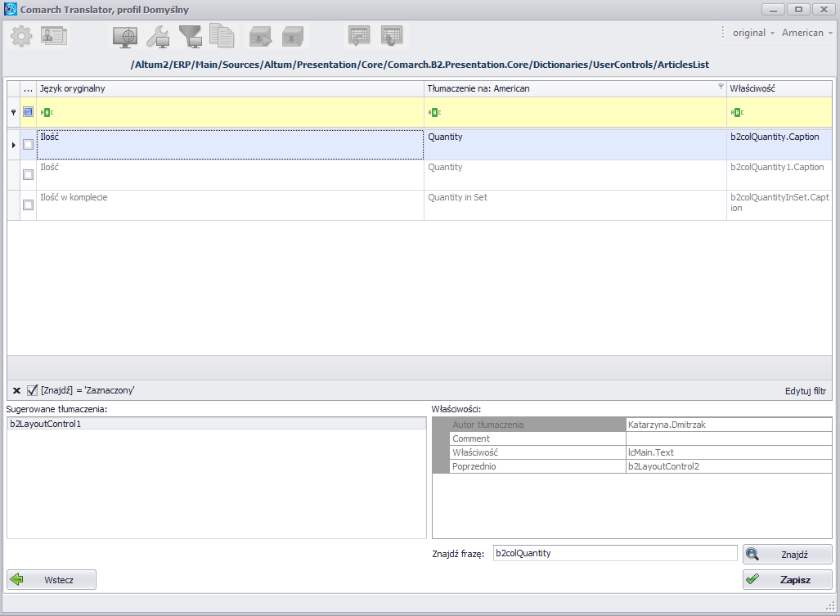Click the filter funnel icon in Tłumaczenie header
Screen dimensions: 840x616
click(x=721, y=86)
